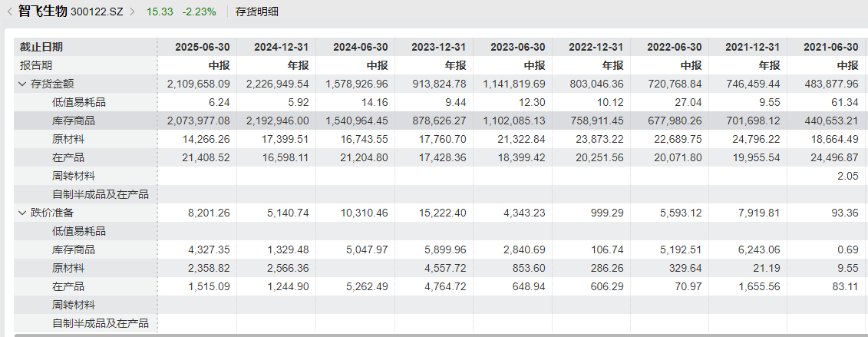The height and width of the screenshot is (337, 868).
Task: Click the 存货明细 page title
Action: 257,12
